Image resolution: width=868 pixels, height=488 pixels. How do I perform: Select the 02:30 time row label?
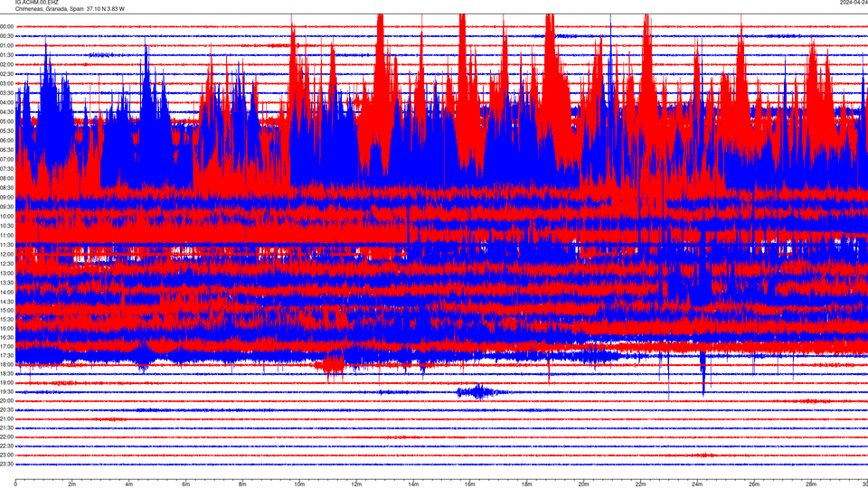6,73
